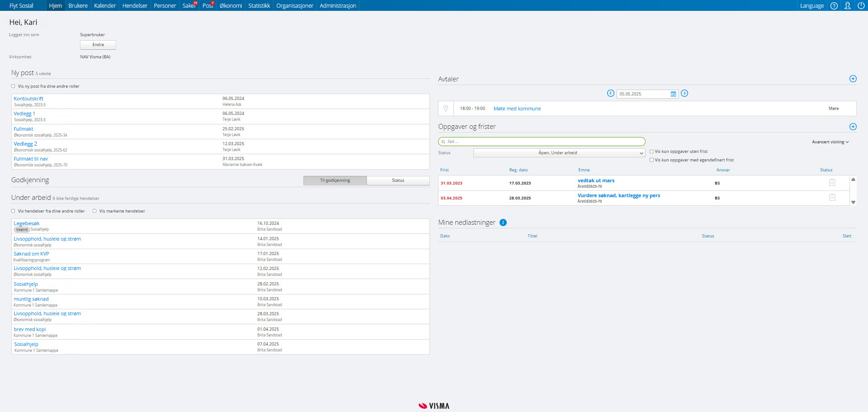
Task: Click the help question mark icon
Action: coord(834,6)
